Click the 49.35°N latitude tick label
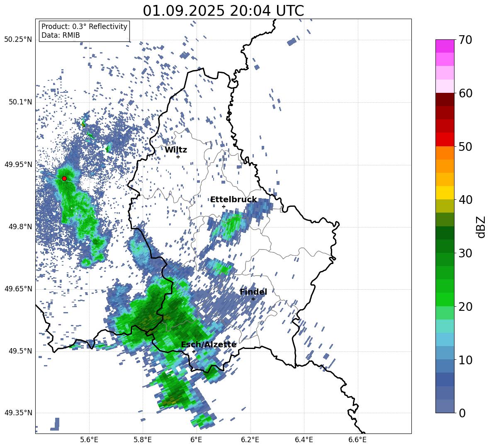The width and height of the screenshot is (491, 448). tap(18, 413)
